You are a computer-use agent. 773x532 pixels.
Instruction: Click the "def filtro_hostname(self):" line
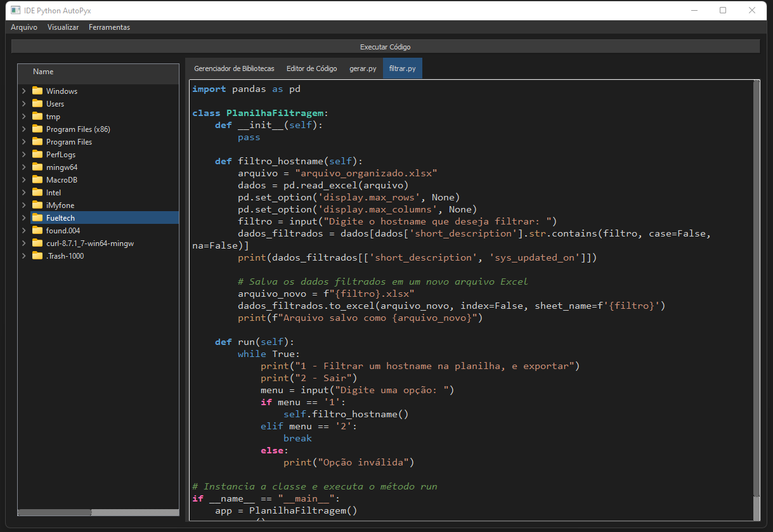coord(289,161)
